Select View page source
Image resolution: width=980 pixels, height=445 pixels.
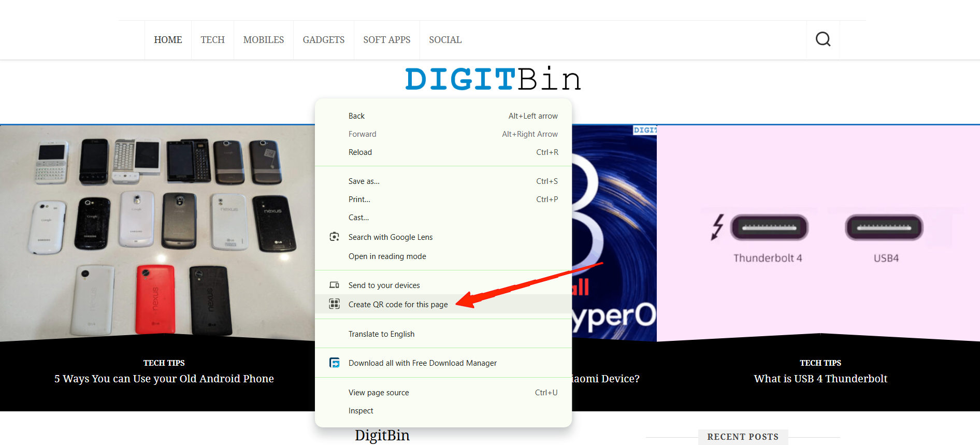click(x=443, y=393)
